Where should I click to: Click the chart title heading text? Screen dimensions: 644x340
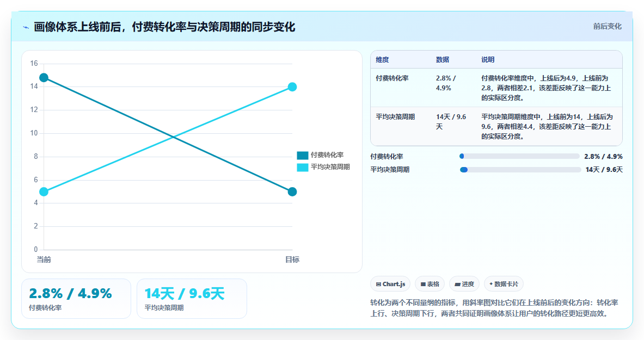(164, 27)
